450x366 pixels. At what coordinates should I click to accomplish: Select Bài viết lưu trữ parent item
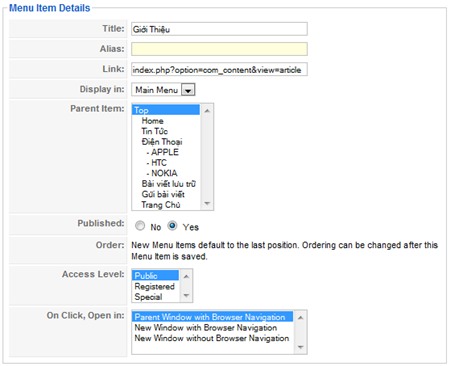coord(166,184)
